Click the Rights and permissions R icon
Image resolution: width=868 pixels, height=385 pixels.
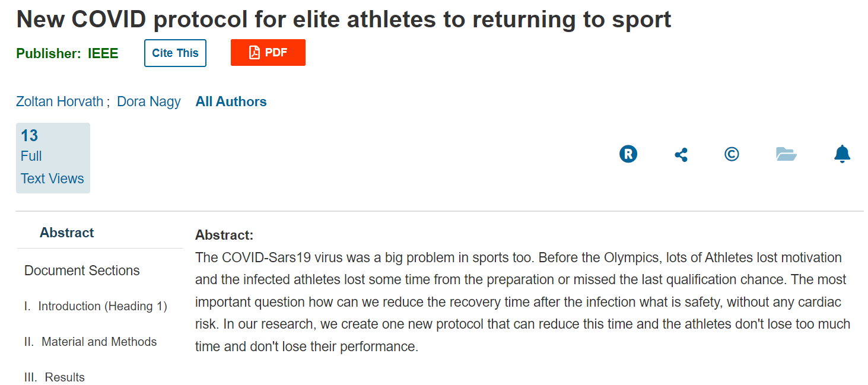point(628,154)
